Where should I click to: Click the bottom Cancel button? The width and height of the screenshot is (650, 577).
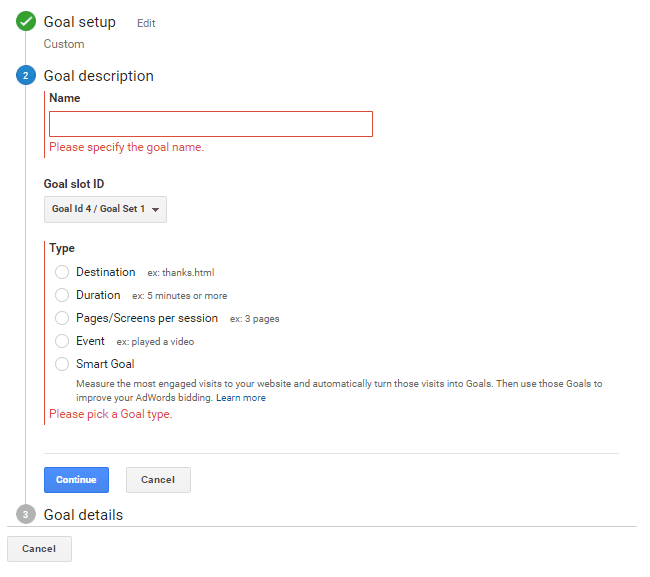[x=39, y=549]
